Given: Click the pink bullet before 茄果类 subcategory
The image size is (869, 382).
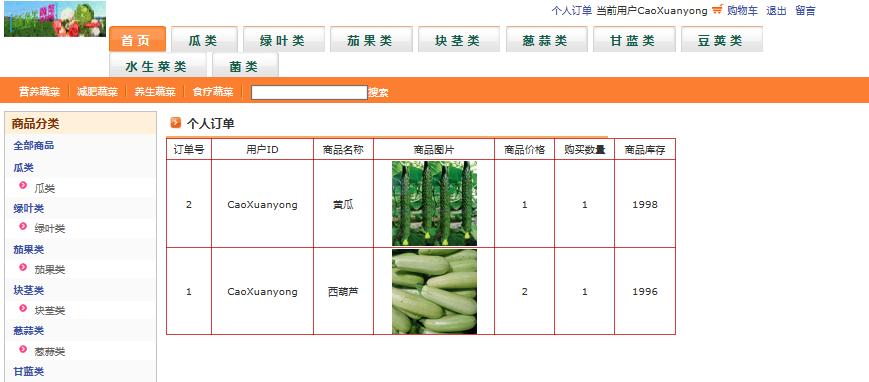Looking at the screenshot, I should tap(23, 267).
